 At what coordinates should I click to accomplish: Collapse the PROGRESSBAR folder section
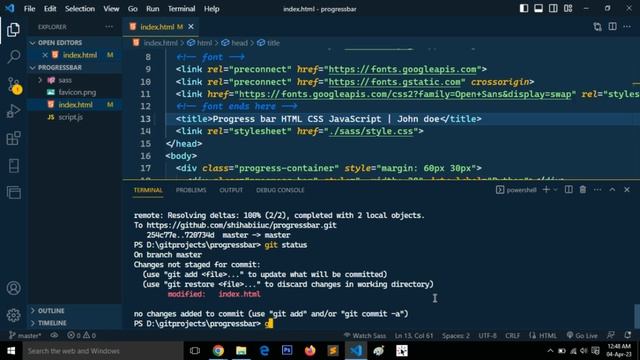click(74, 68)
